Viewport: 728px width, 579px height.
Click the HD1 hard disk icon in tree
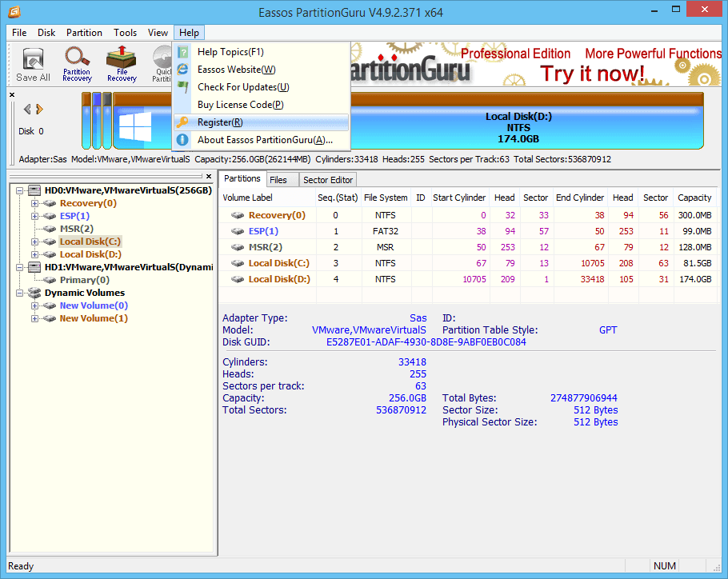coord(34,267)
